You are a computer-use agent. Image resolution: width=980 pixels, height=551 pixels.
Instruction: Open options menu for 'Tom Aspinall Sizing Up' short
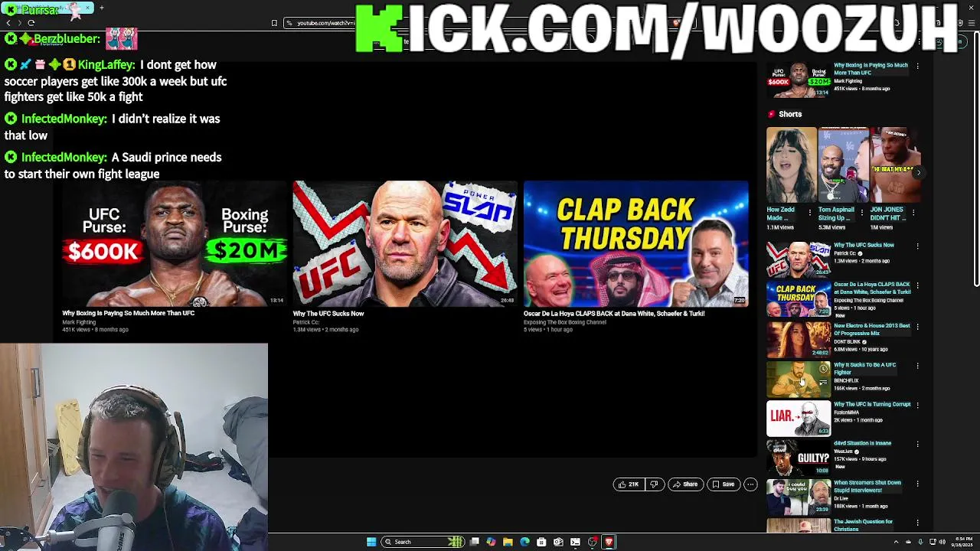coord(861,213)
